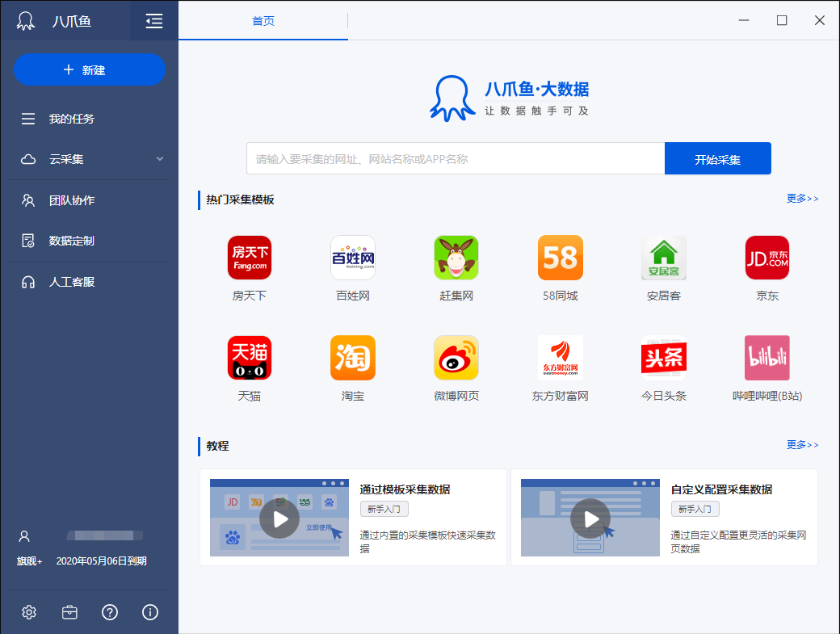Screen dimensions: 840x634
Task: Click the 数据定制 document icon
Action: pos(27,241)
